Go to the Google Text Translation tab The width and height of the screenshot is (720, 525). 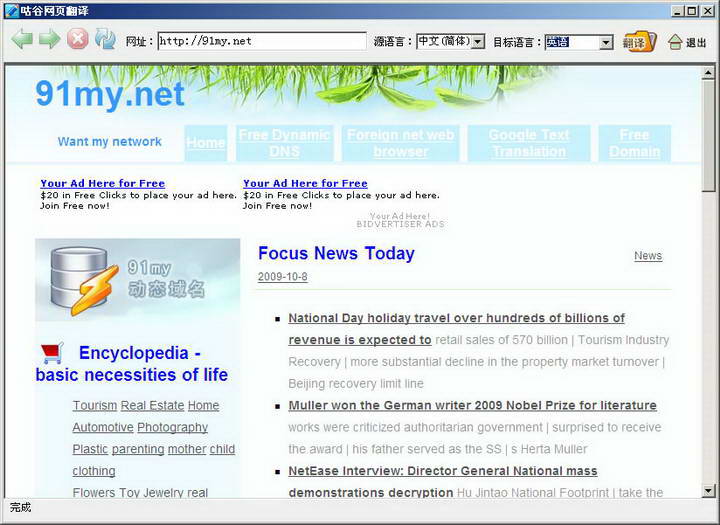tap(528, 143)
